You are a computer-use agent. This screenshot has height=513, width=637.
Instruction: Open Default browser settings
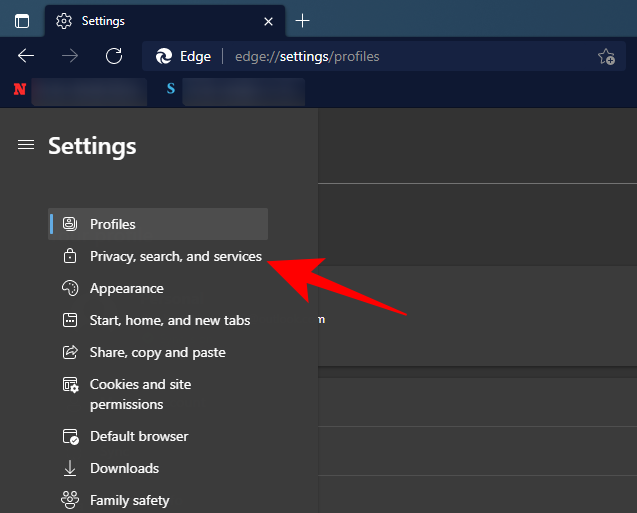(x=139, y=436)
